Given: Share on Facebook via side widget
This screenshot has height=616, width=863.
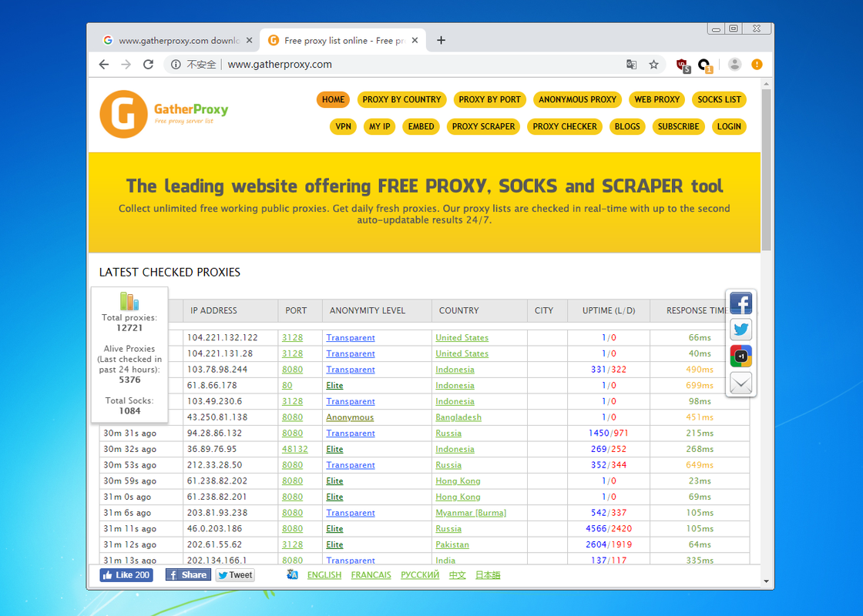Looking at the screenshot, I should [740, 303].
